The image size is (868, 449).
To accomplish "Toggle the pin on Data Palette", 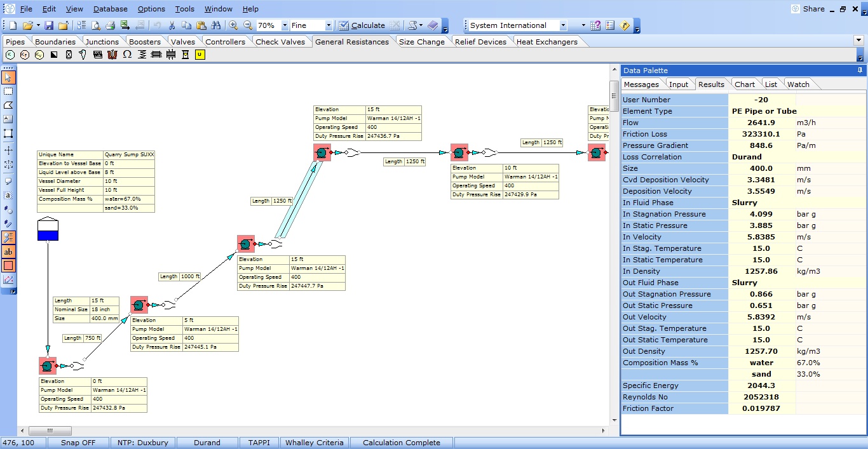I will (860, 70).
